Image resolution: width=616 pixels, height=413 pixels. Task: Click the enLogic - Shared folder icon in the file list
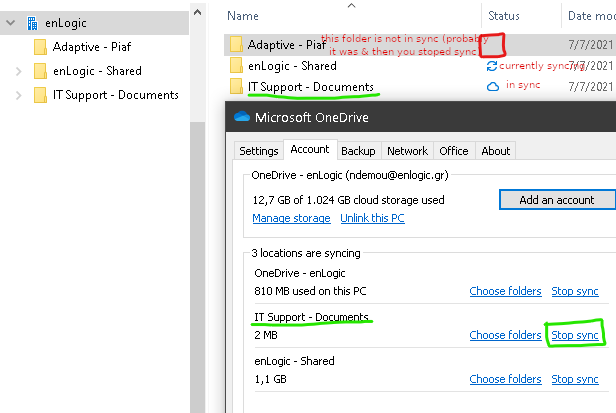(236, 66)
